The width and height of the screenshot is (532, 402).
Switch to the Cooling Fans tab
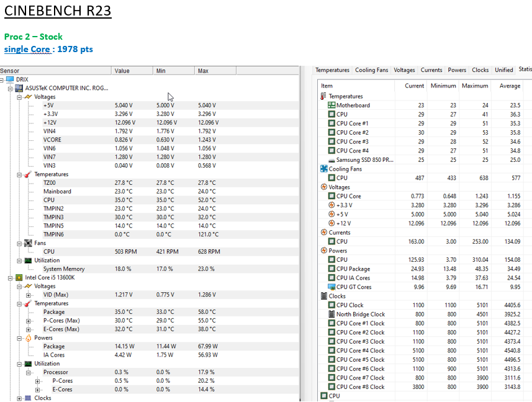371,70
